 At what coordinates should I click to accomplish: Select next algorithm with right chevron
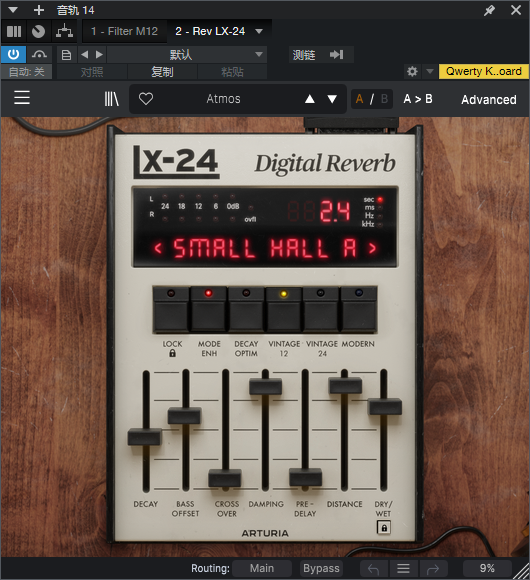[372, 248]
